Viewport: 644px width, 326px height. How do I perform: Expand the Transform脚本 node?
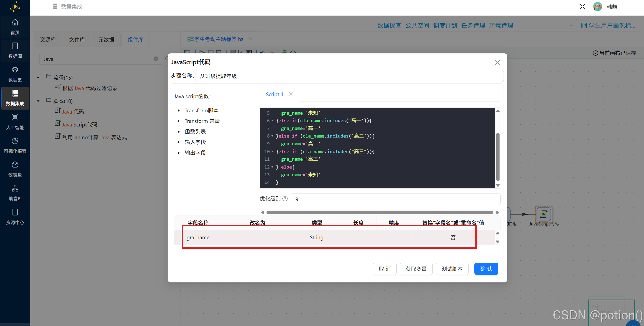[x=179, y=110]
